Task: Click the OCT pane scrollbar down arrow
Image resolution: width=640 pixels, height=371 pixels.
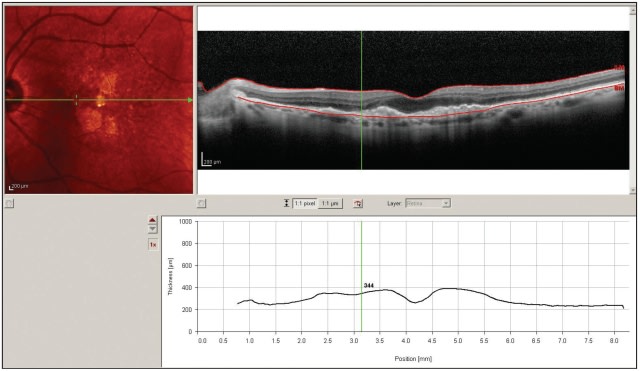Action: [x=633, y=191]
